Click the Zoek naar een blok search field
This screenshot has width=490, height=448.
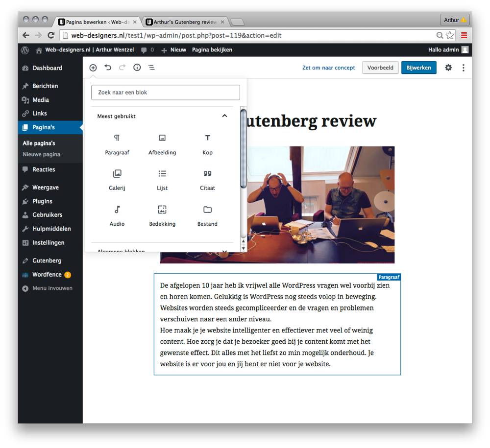point(165,92)
